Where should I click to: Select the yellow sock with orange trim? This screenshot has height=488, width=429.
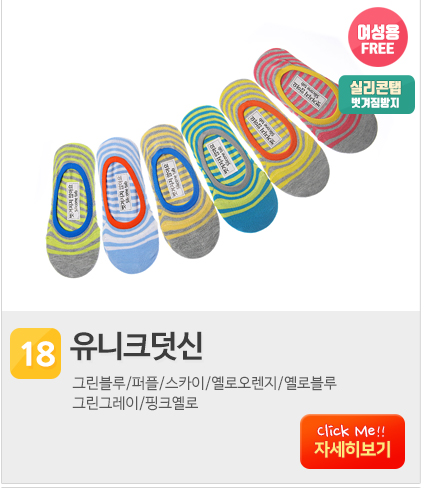click(273, 137)
